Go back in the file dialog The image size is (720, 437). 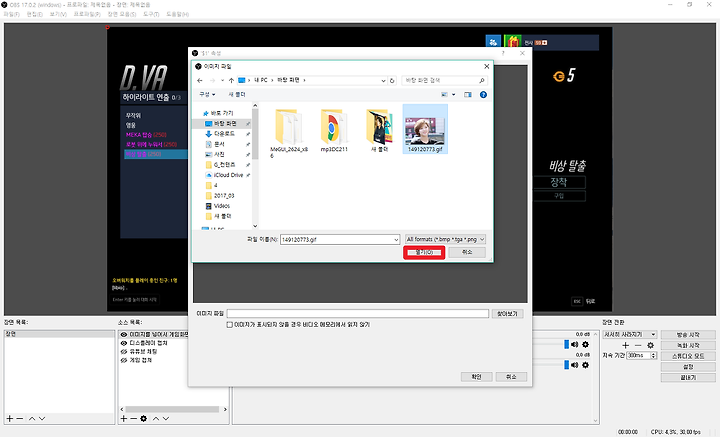coord(200,80)
